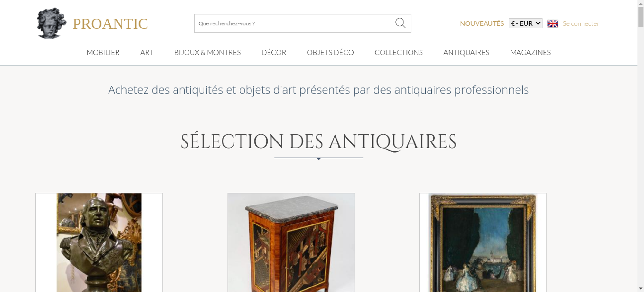Open the ART menu
This screenshot has width=644, height=292.
click(x=147, y=52)
